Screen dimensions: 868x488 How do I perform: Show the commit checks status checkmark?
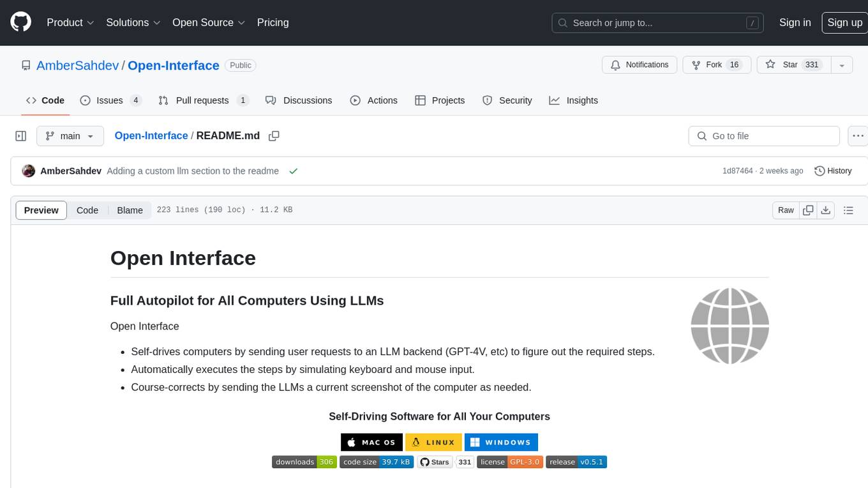(294, 171)
